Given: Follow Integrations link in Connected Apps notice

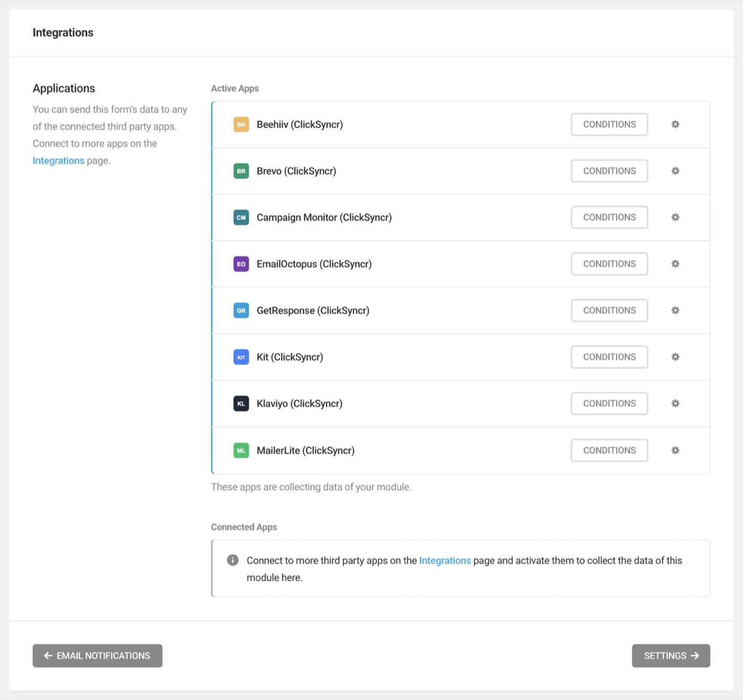Looking at the screenshot, I should (x=445, y=560).
